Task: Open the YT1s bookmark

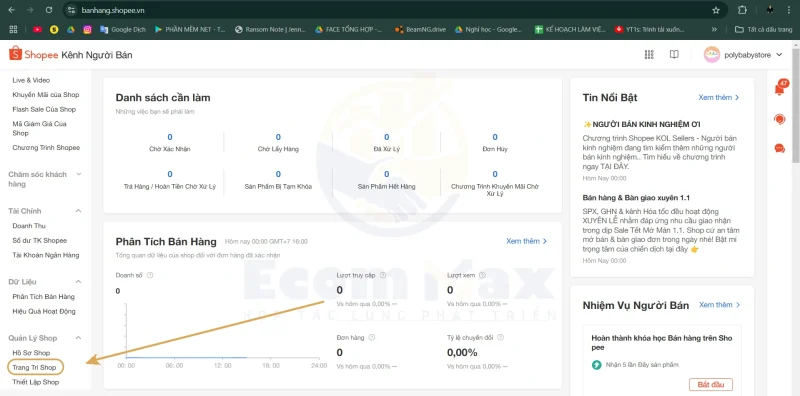Action: click(x=650, y=30)
